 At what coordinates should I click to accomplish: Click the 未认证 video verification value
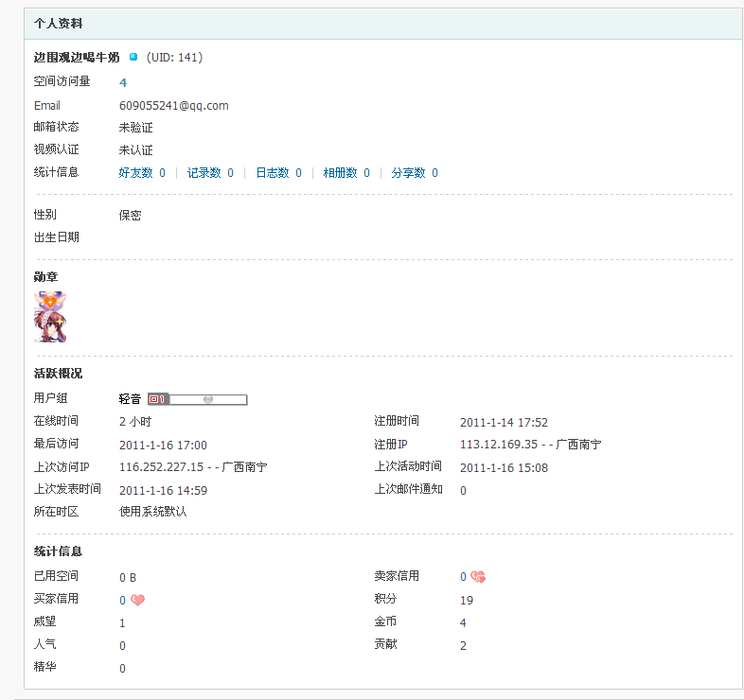[x=135, y=149]
